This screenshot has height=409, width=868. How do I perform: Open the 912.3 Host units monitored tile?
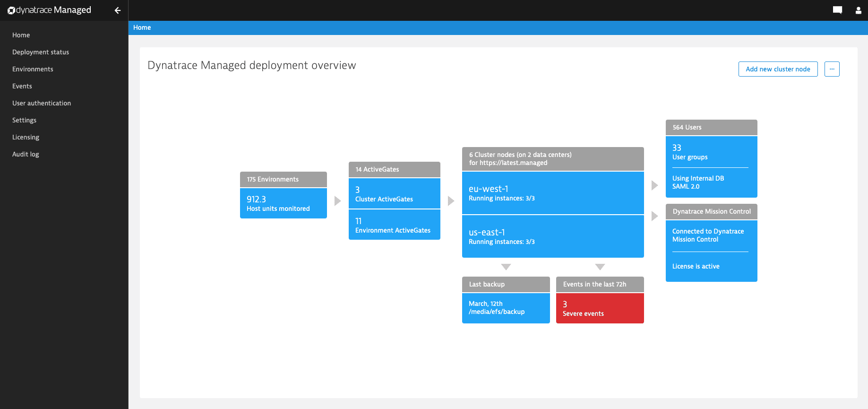(284, 203)
